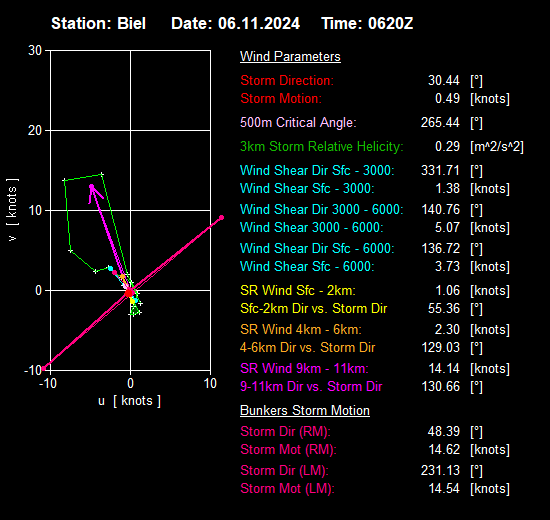Select the Storm Direction value 30.44
This screenshot has height=520, width=550.
click(443, 80)
